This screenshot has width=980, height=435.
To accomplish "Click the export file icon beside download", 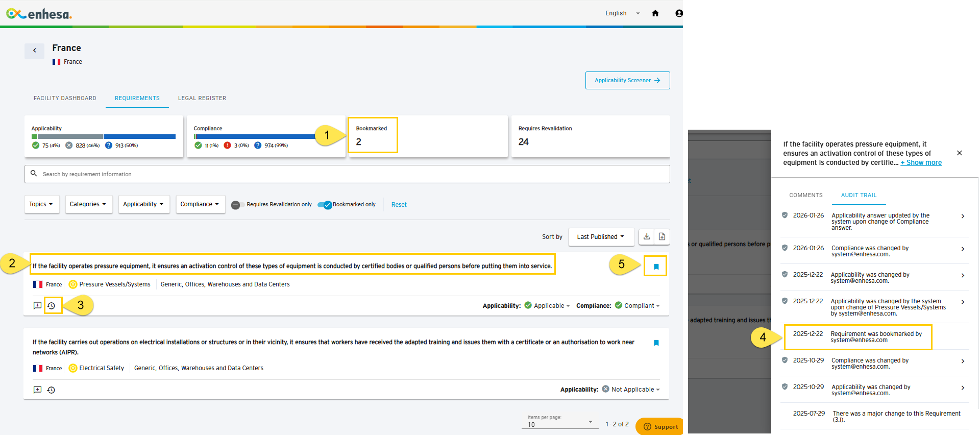I will coord(662,236).
